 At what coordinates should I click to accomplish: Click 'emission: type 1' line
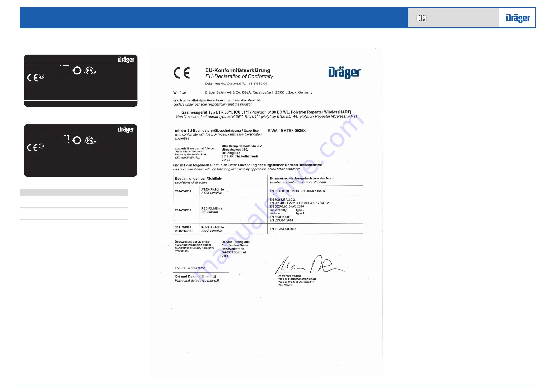tap(287, 214)
